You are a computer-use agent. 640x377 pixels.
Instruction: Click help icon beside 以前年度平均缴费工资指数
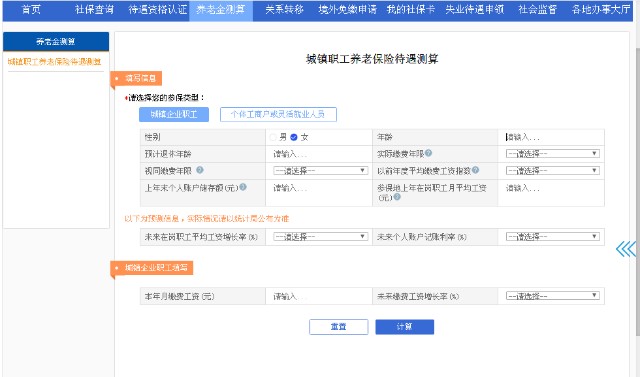coord(475,170)
